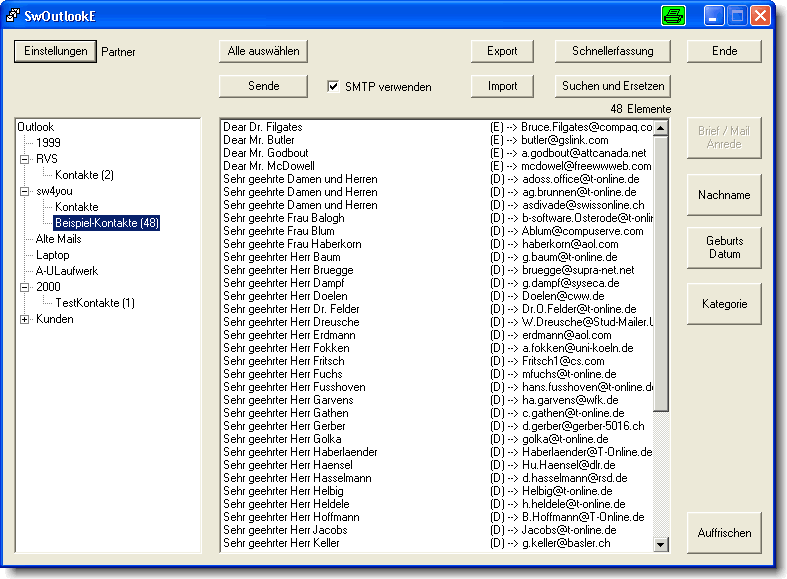The height and width of the screenshot is (579, 787).
Task: Collapse the sw4you folder node
Action: coord(25,191)
